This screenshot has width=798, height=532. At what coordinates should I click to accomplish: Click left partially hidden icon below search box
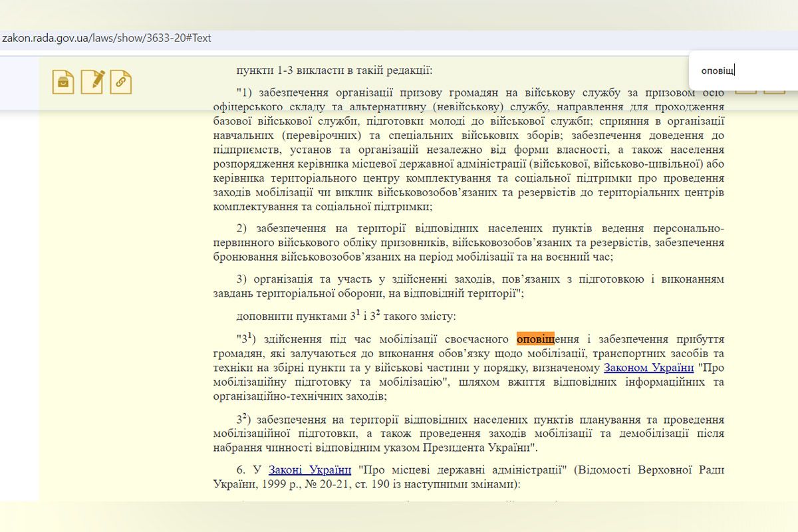coord(746,91)
